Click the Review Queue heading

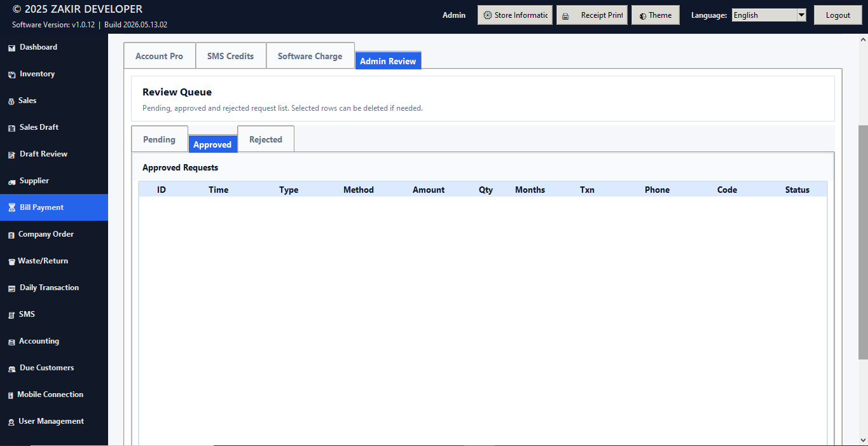[177, 92]
